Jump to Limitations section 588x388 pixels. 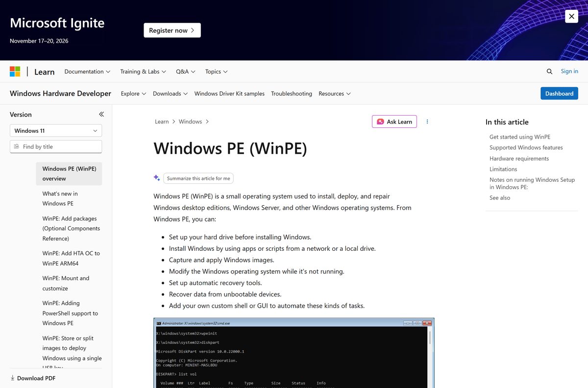click(x=503, y=169)
